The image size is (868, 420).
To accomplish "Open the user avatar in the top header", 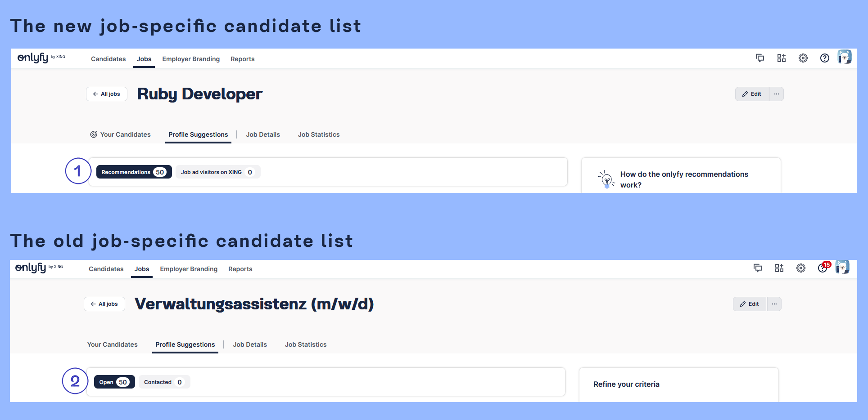I will (845, 57).
